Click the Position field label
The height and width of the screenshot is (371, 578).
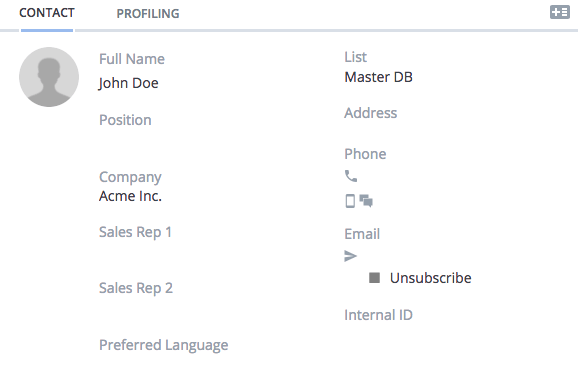point(125,120)
